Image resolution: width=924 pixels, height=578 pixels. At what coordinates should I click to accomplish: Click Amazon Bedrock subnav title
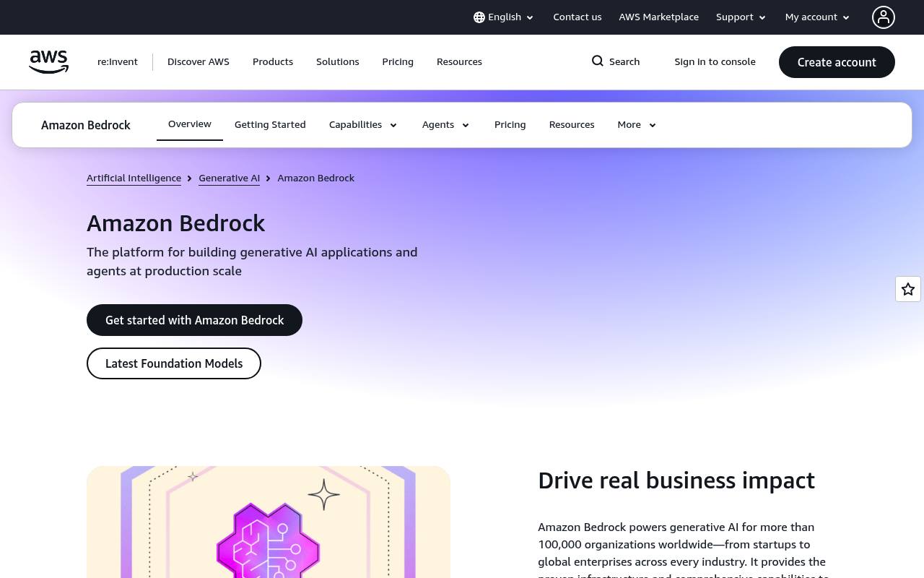[x=86, y=125]
